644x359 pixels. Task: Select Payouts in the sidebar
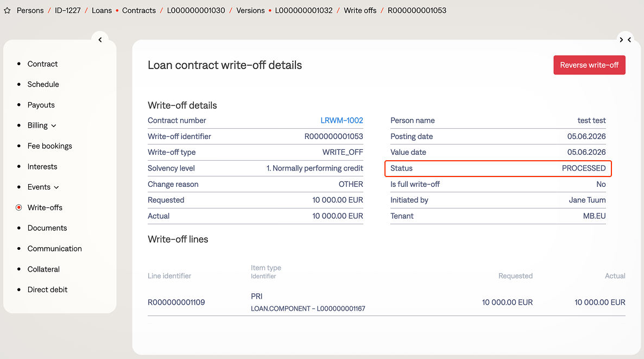41,105
